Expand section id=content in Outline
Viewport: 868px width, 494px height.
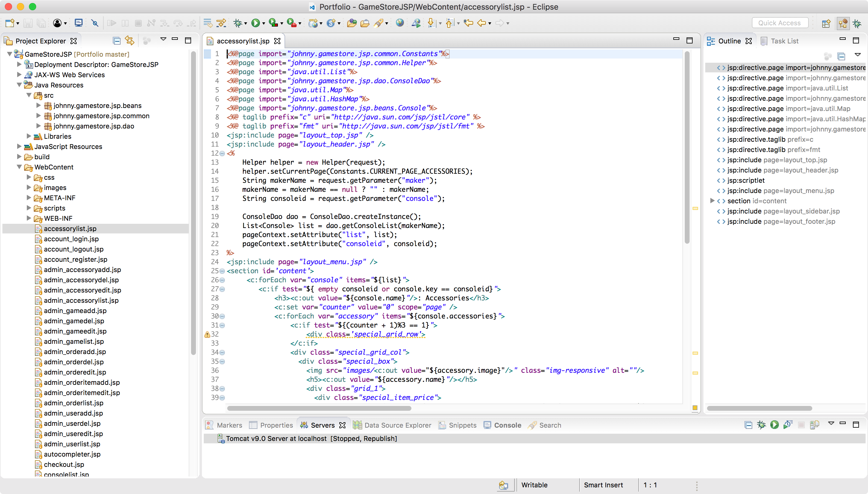(x=712, y=201)
